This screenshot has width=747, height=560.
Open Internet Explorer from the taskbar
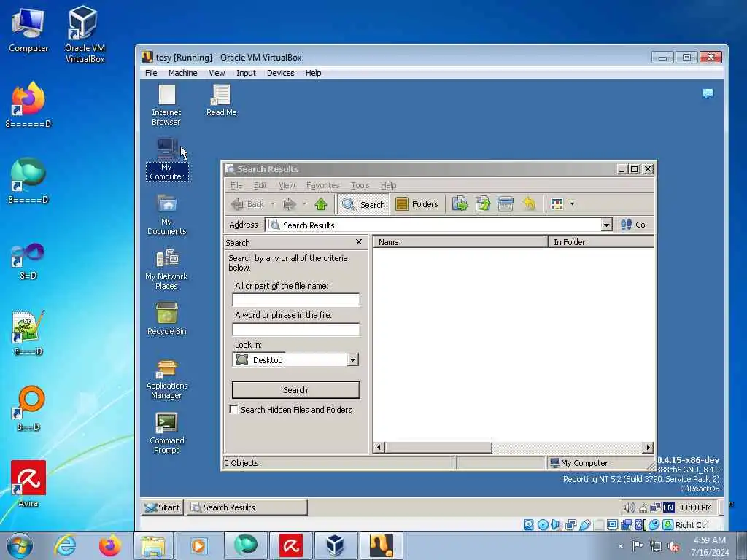65,545
